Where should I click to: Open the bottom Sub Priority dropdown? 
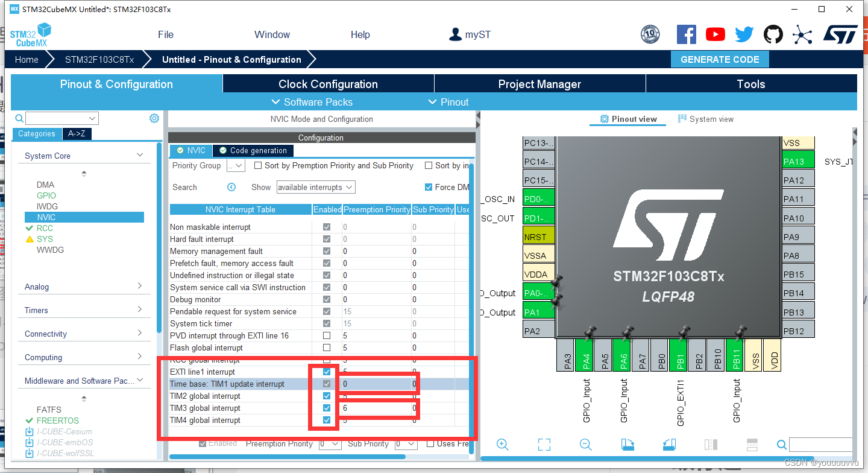[x=406, y=443]
